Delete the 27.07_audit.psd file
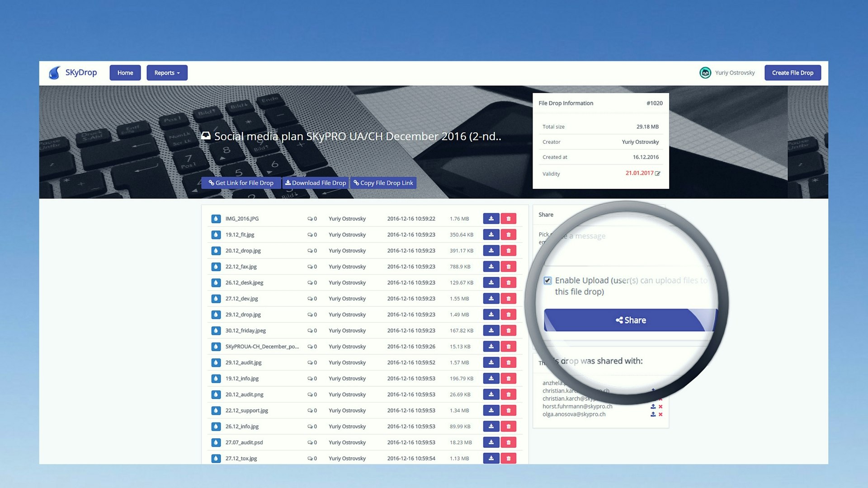868x488 pixels. pos(508,442)
